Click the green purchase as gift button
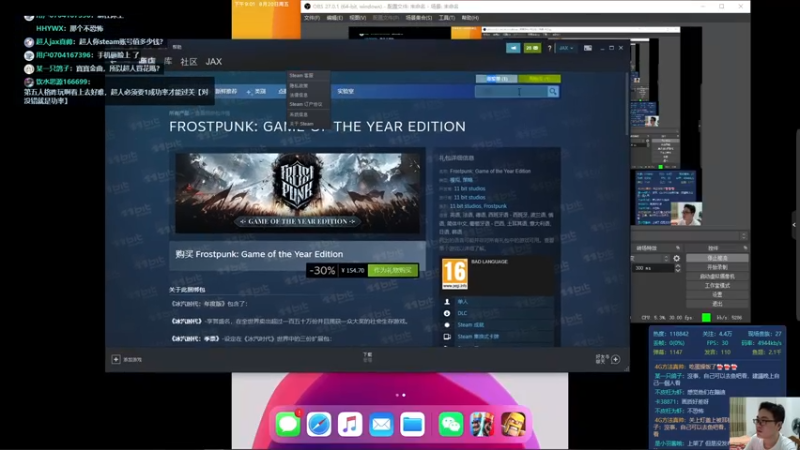The height and width of the screenshot is (450, 800). [393, 270]
